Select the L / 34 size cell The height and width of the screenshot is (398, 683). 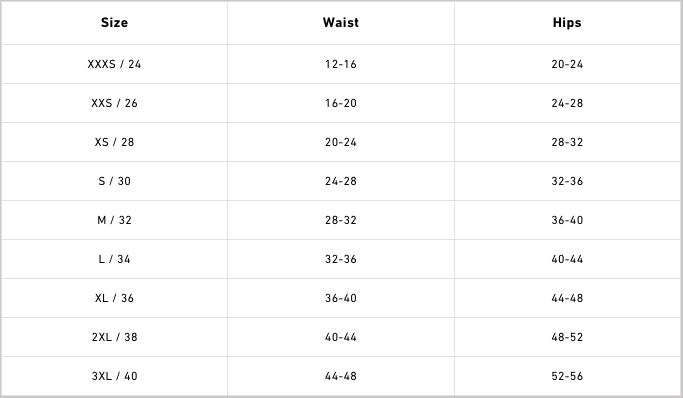tap(114, 259)
